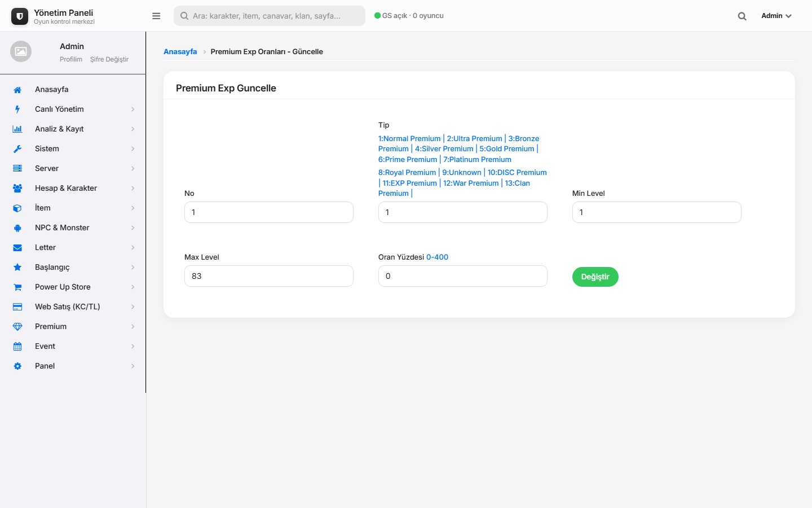Click the Analiz & Kayıt chart icon
This screenshot has height=508, width=812.
pyautogui.click(x=17, y=129)
